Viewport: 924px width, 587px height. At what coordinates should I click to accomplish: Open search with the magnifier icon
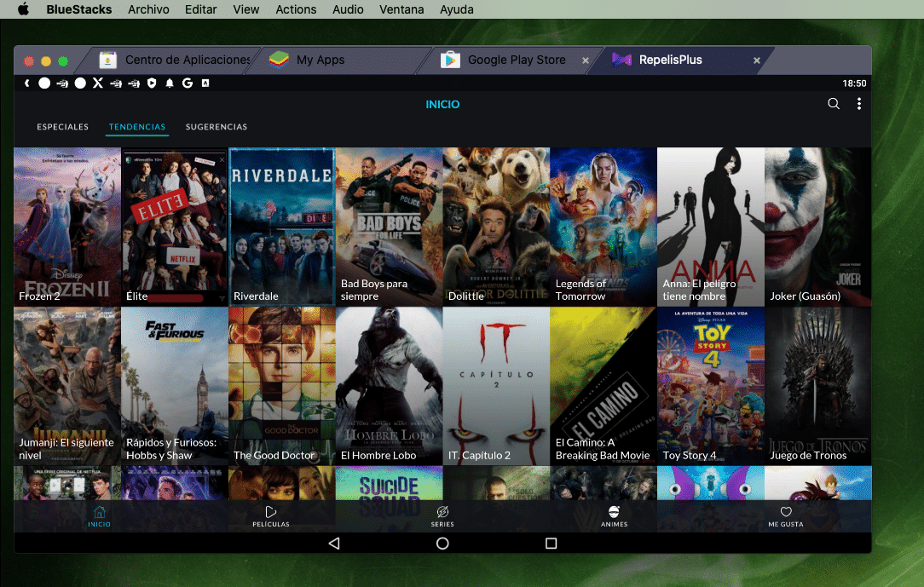(833, 103)
